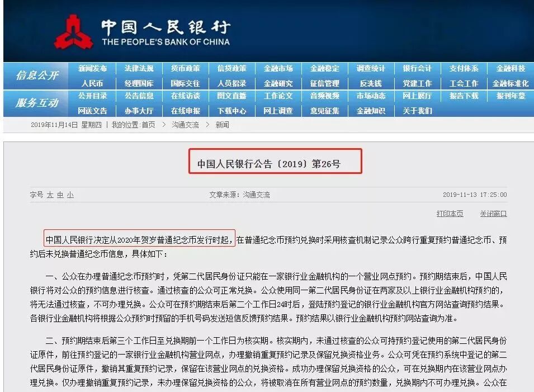Go to 报刊年鉴

click(511, 96)
